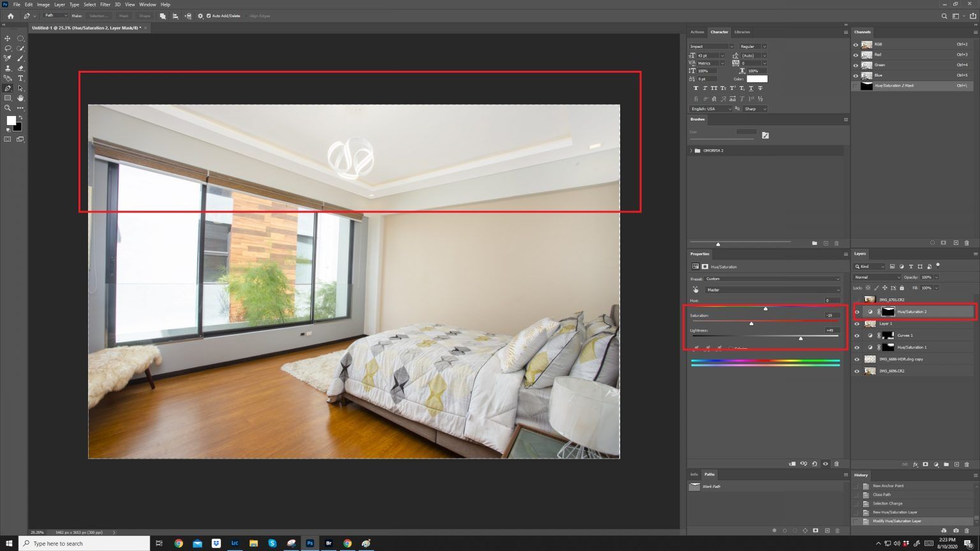Click the text Color swatch in Character panel
The height and width of the screenshot is (551, 980).
click(759, 78)
